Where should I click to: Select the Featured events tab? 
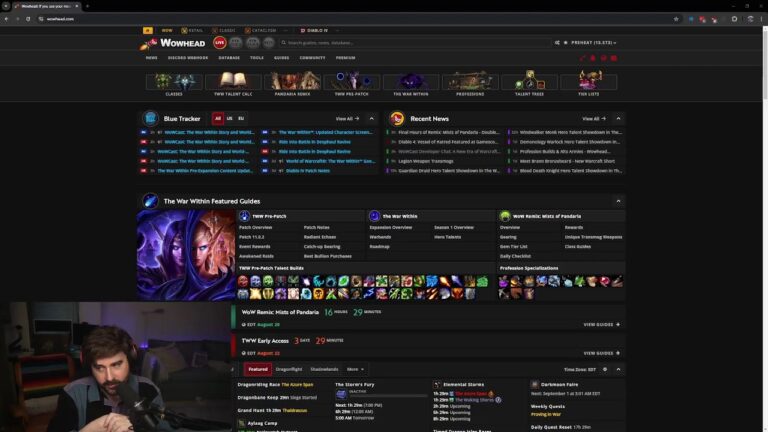tap(258, 369)
